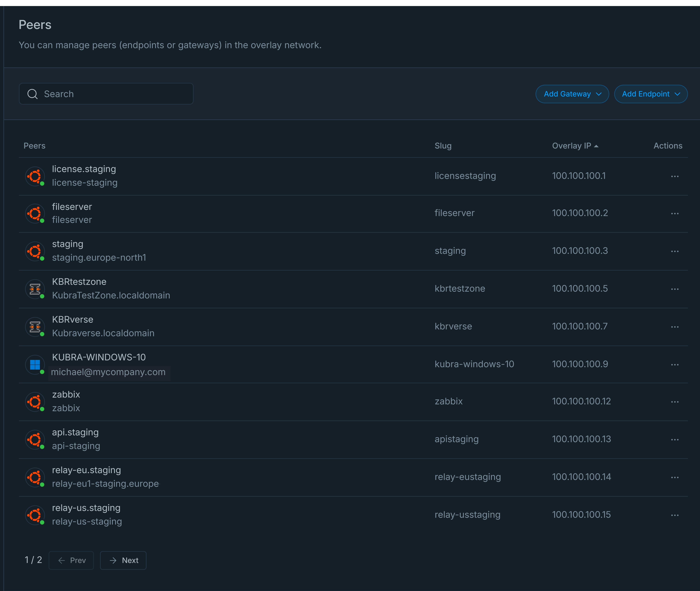Image resolution: width=700 pixels, height=591 pixels.
Task: Click overlay IP 100.100.100.3
Action: [580, 251]
